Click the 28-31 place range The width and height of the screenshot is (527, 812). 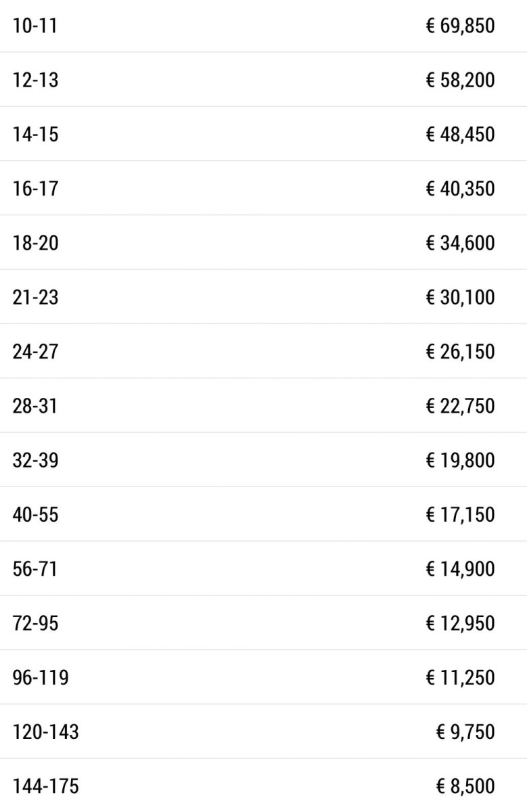pyautogui.click(x=35, y=406)
